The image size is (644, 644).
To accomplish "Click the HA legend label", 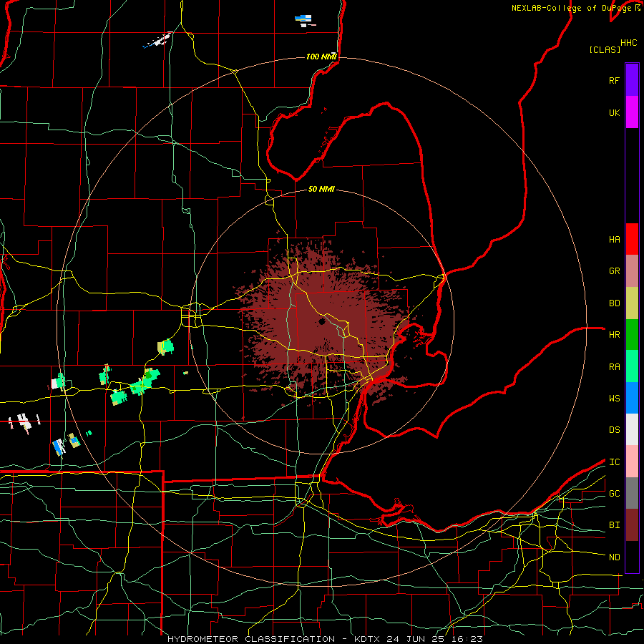I will tap(614, 239).
